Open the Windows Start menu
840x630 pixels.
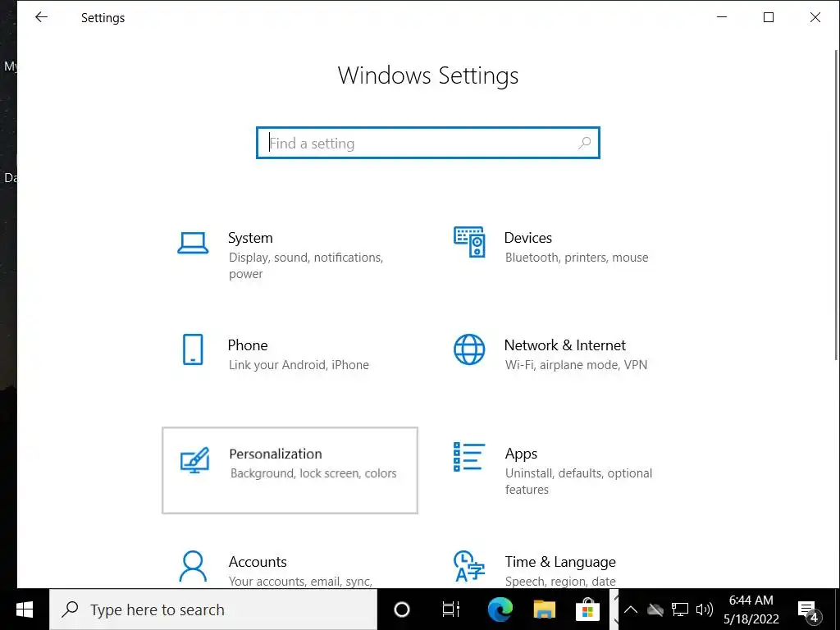(x=25, y=609)
